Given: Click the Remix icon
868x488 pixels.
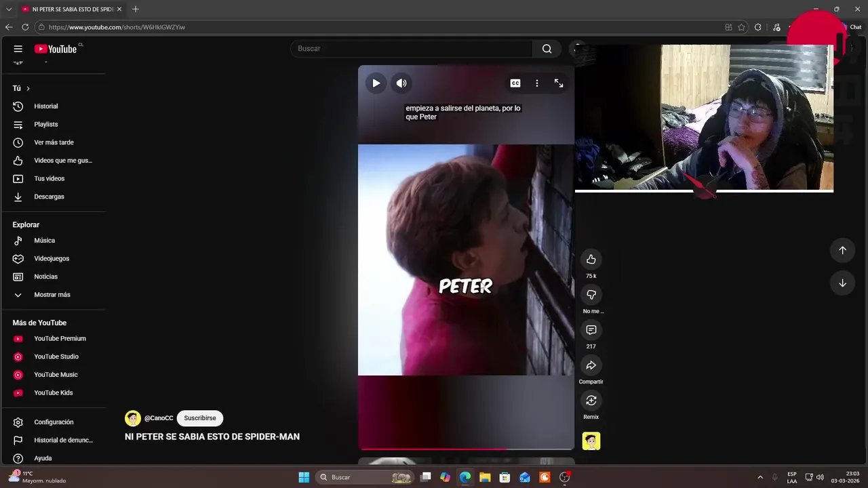Looking at the screenshot, I should [591, 401].
